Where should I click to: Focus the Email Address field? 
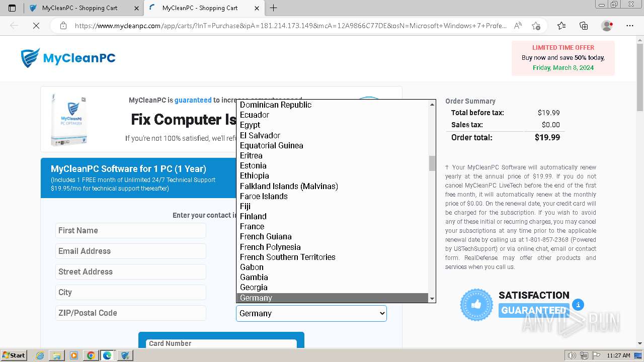131,251
